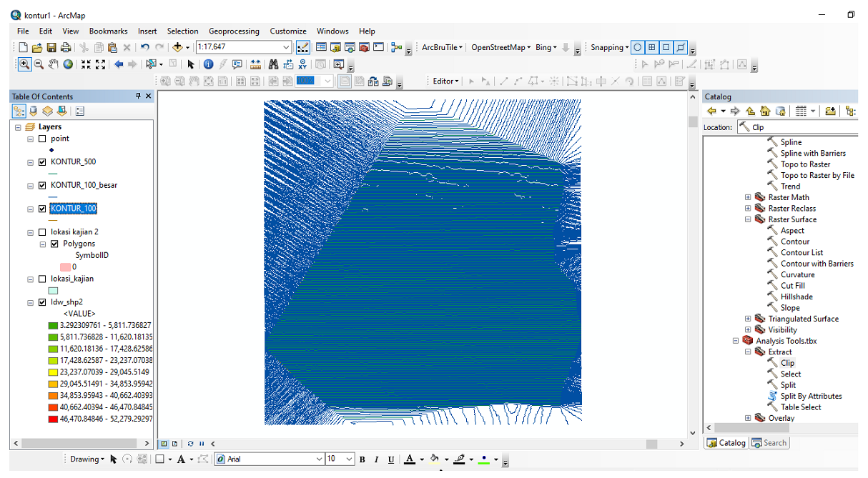Viewport: 868px width, 478px height.
Task: Go to Home folder in Catalog
Action: (x=765, y=111)
